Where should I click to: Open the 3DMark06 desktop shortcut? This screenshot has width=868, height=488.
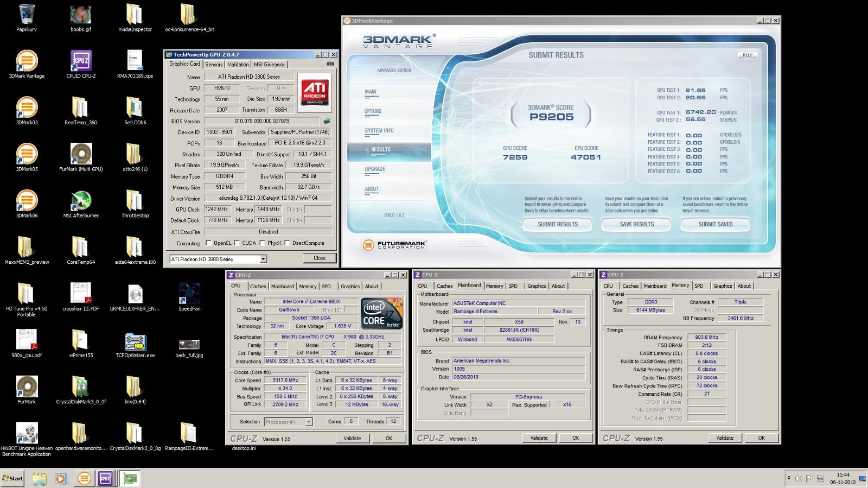pos(27,204)
